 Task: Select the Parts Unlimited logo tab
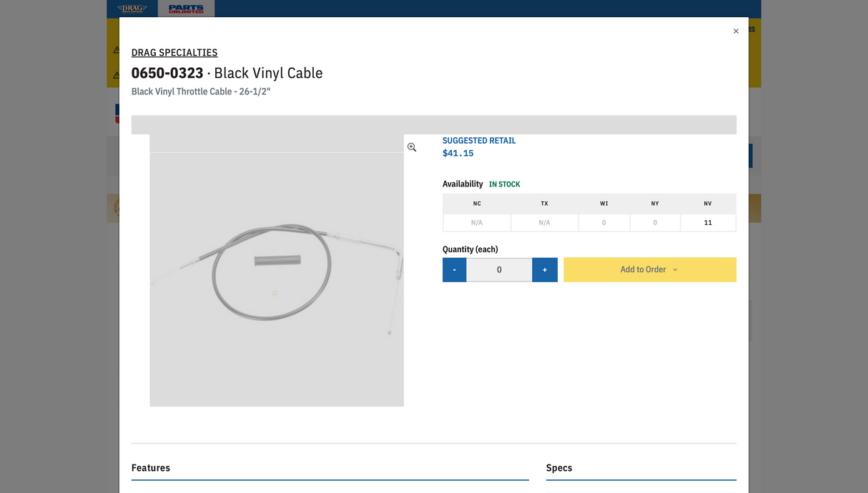(x=186, y=9)
